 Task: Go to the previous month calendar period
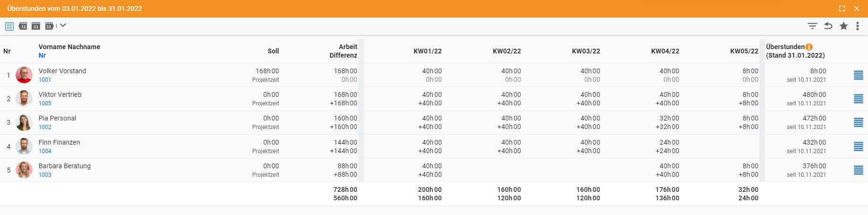click(x=23, y=26)
